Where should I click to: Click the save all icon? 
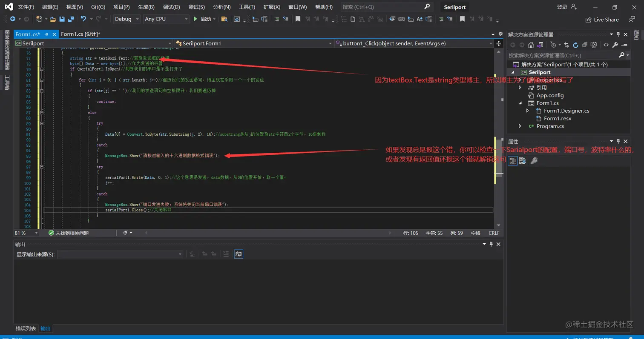(71, 19)
